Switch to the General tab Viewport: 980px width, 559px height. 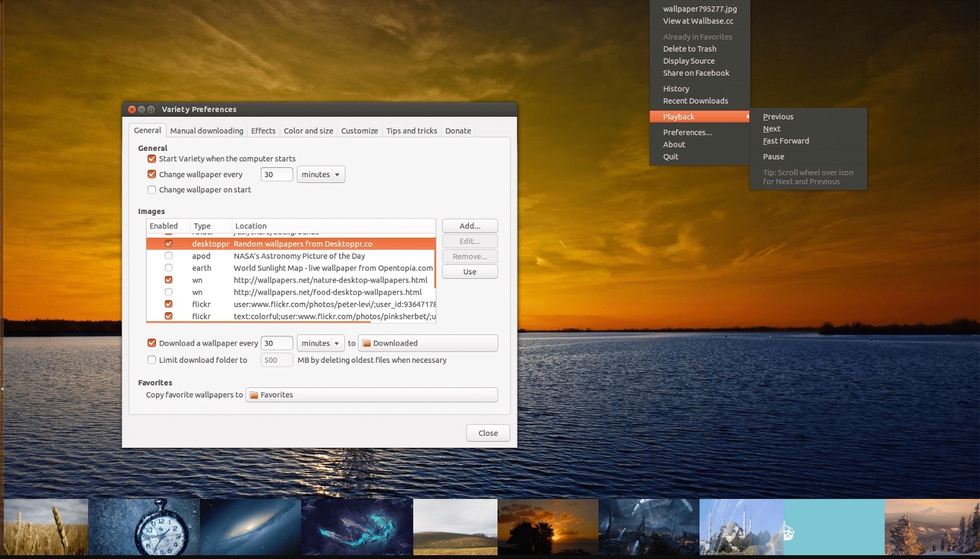(147, 131)
